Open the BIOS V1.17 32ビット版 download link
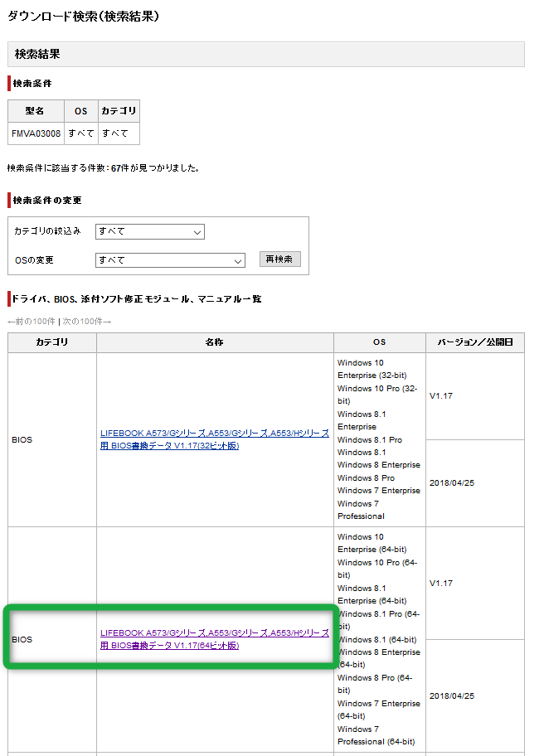The width and height of the screenshot is (544, 756). click(215, 439)
